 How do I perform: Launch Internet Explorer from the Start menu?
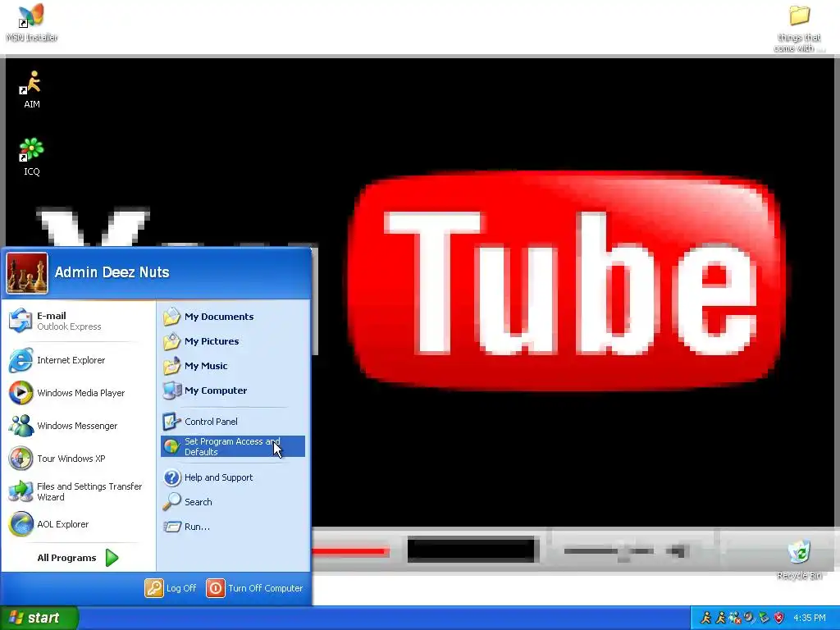[x=77, y=360]
